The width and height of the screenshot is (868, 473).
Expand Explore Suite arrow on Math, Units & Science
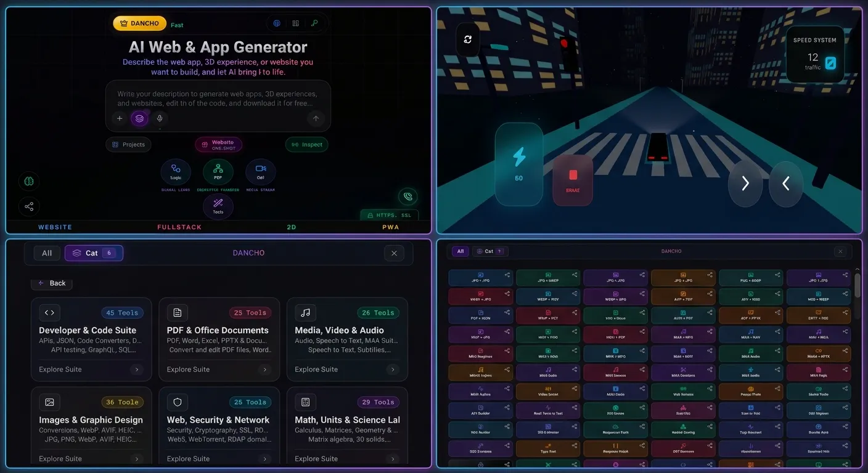(x=393, y=459)
